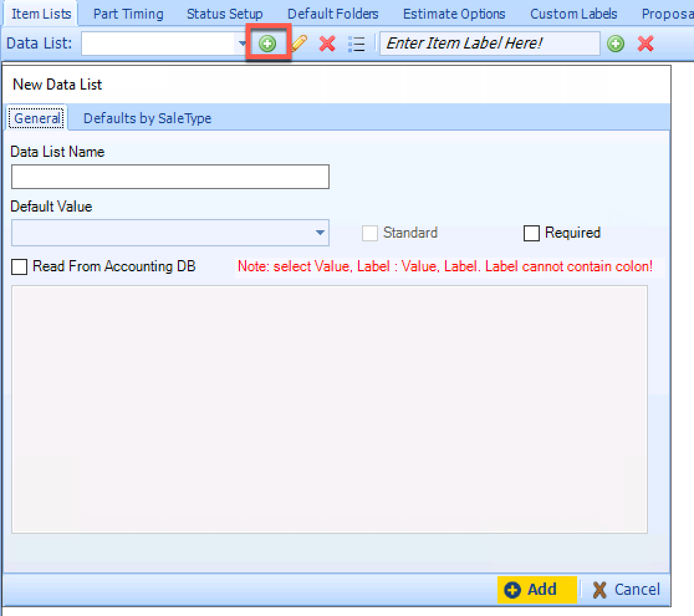
Task: Click the Cancel button
Action: pyautogui.click(x=626, y=590)
